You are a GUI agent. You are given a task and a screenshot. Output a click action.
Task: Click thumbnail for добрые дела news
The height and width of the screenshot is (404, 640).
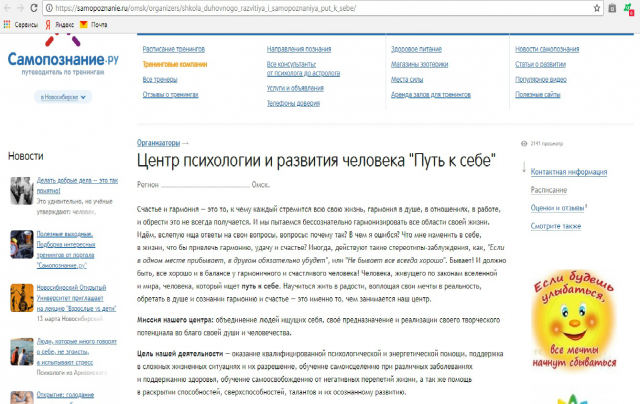(22, 191)
